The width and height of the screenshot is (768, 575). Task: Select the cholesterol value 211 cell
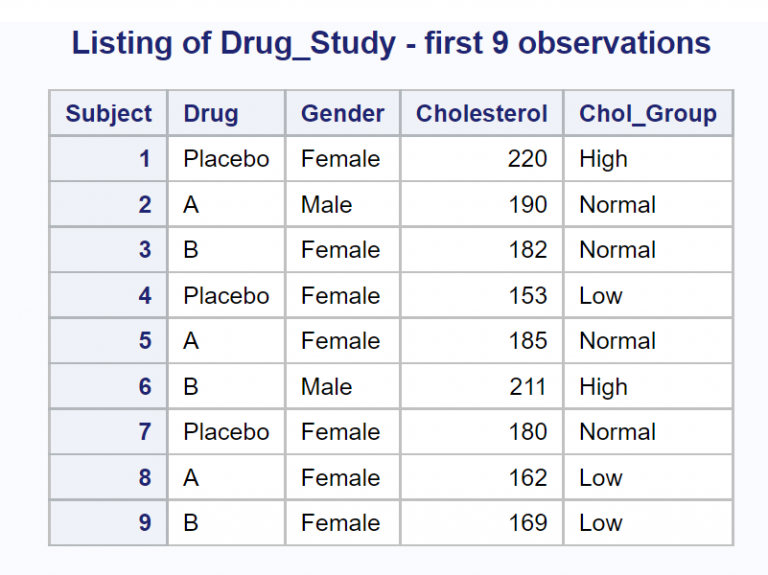pos(527,387)
